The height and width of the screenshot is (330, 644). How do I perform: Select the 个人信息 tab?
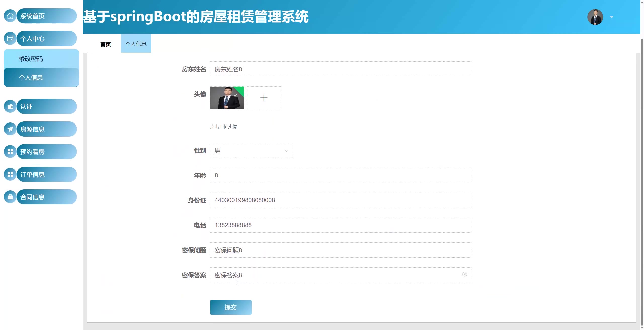pos(136,44)
